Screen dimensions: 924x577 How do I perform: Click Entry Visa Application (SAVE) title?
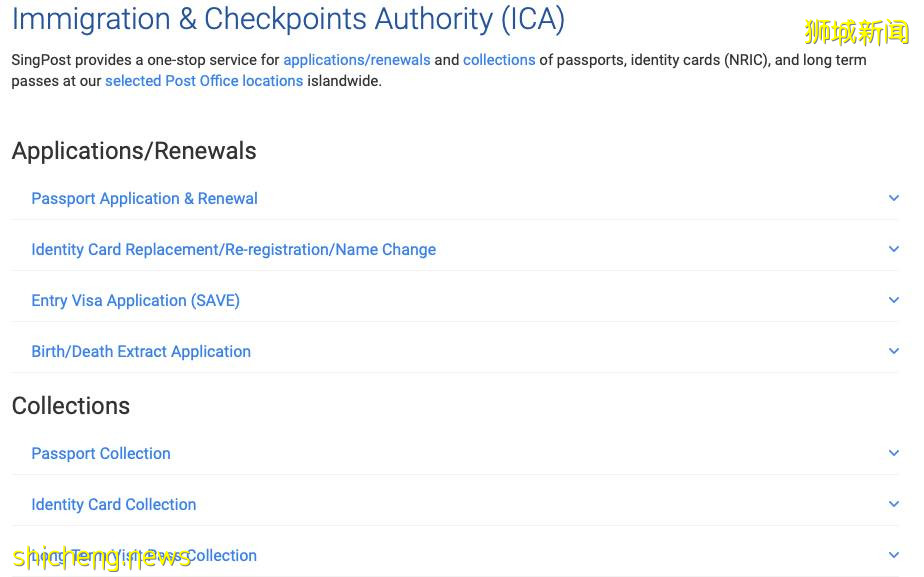pyautogui.click(x=135, y=300)
